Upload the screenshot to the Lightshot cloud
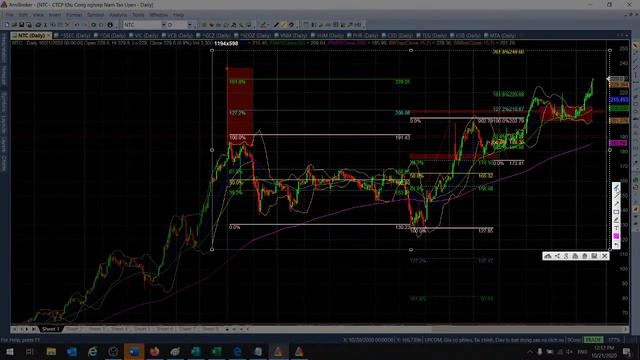The height and width of the screenshot is (360, 640). [x=548, y=256]
